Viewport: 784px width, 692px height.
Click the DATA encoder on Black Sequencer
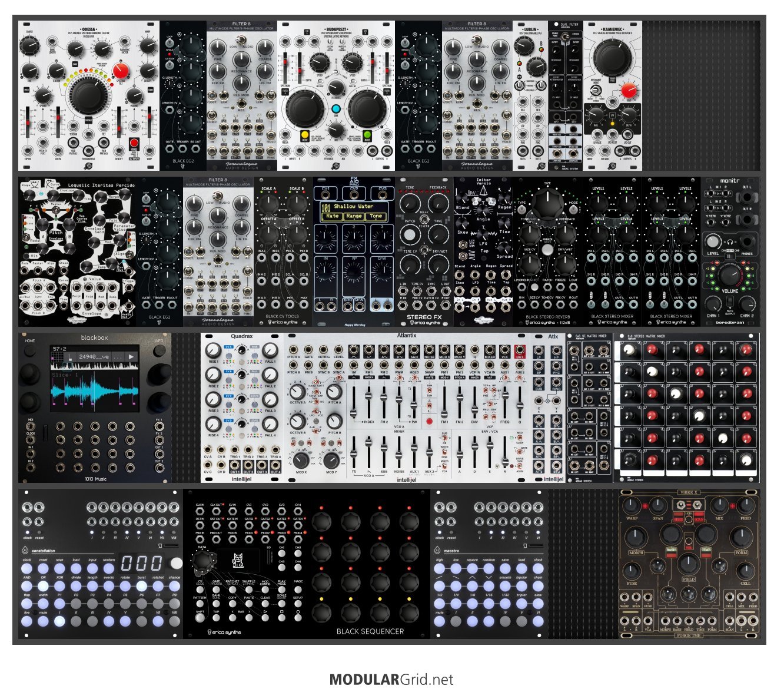pos(202,560)
